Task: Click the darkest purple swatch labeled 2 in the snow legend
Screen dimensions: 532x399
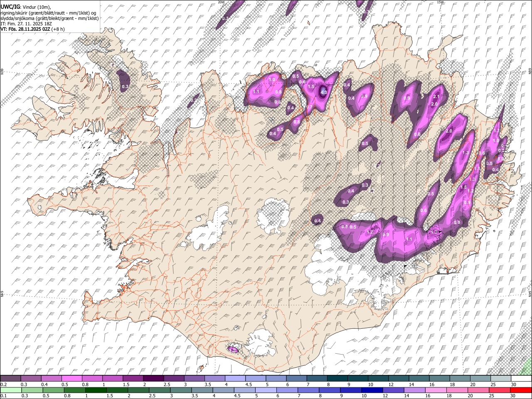Action: pyautogui.click(x=153, y=379)
